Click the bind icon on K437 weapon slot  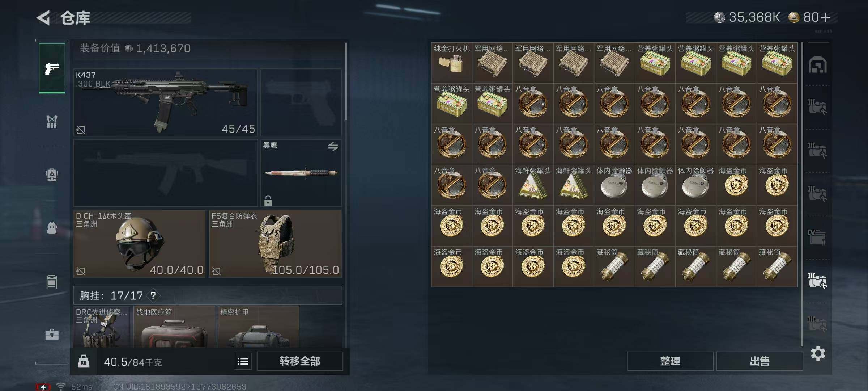coord(81,130)
